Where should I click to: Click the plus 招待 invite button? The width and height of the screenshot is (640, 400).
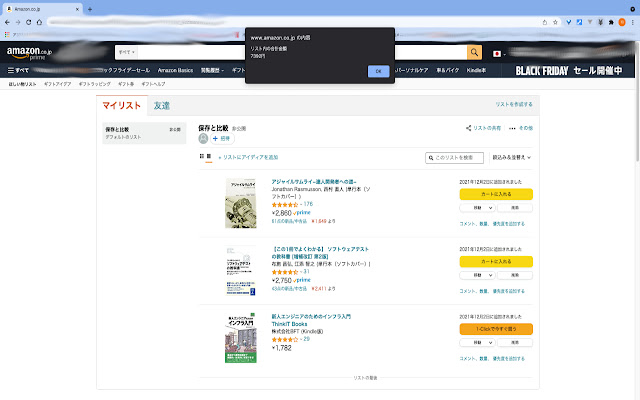[x=222, y=139]
